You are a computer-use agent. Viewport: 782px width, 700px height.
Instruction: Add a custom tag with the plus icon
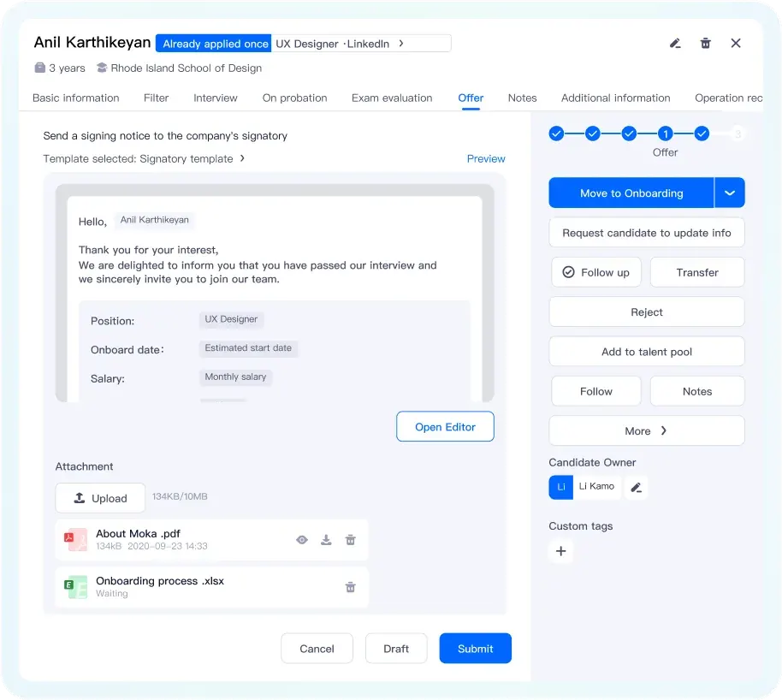[560, 552]
